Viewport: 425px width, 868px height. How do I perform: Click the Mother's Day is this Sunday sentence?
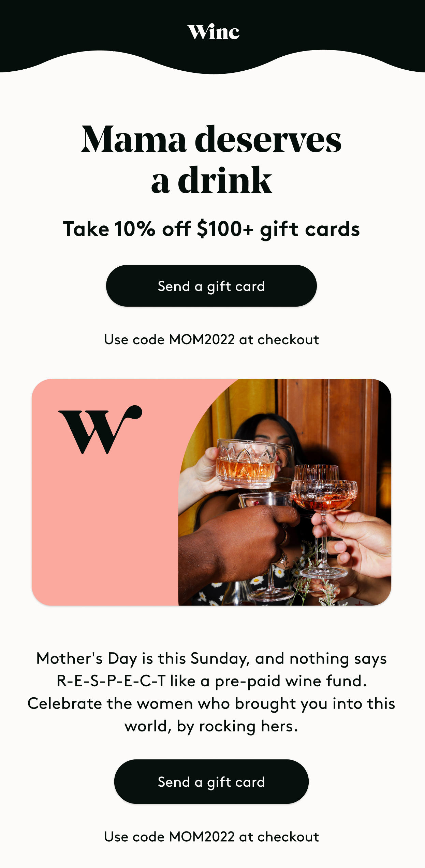(211, 659)
